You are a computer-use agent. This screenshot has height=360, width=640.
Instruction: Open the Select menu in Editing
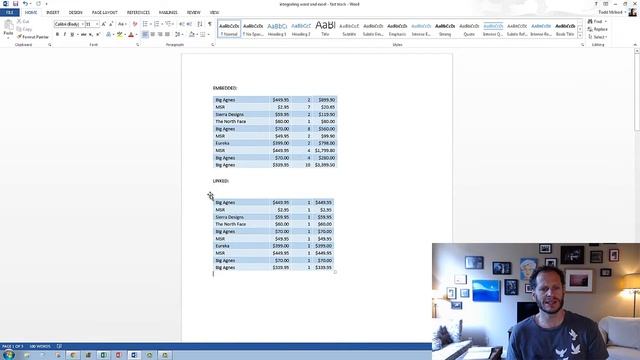(x=598, y=37)
